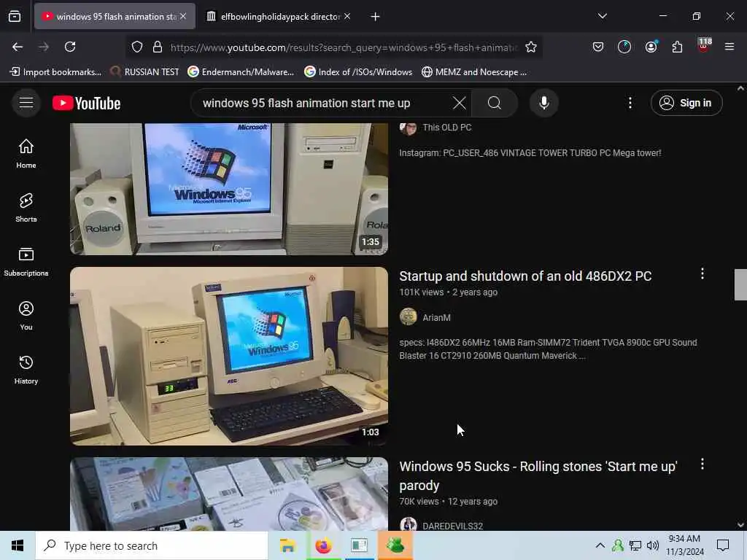Start voice search with the microphone icon
This screenshot has width=747, height=560.
[543, 103]
